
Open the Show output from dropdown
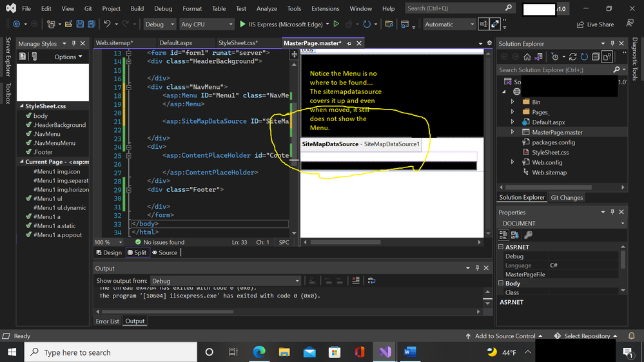click(x=226, y=281)
